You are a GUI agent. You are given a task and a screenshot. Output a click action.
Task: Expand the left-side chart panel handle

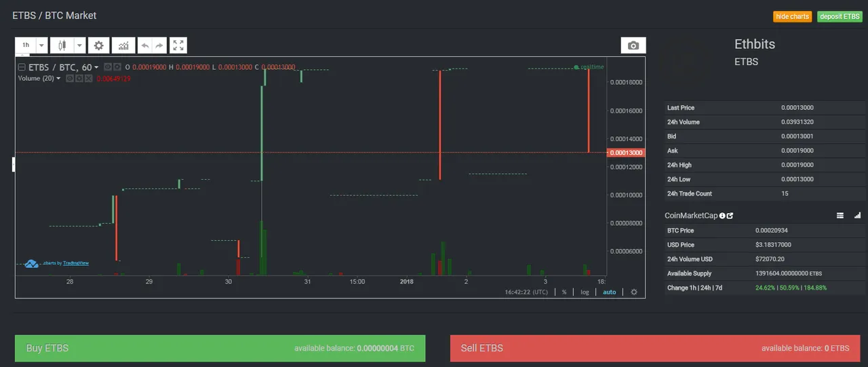[14, 164]
